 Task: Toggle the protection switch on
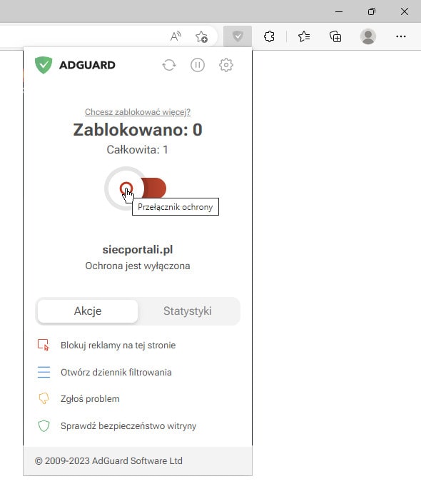[136, 188]
